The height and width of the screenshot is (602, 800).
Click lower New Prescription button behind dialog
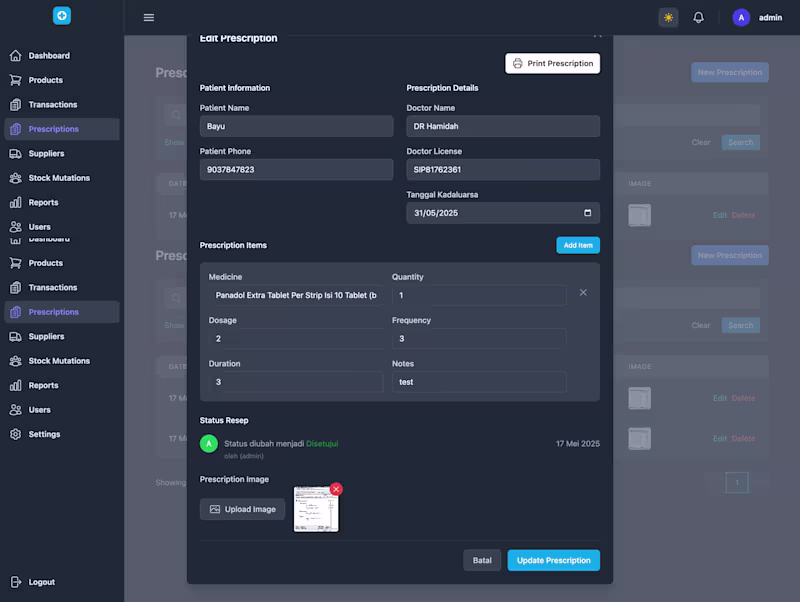click(730, 256)
